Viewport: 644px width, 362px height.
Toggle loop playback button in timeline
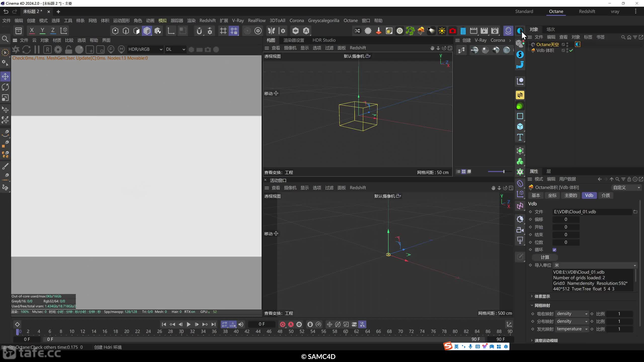point(224,324)
